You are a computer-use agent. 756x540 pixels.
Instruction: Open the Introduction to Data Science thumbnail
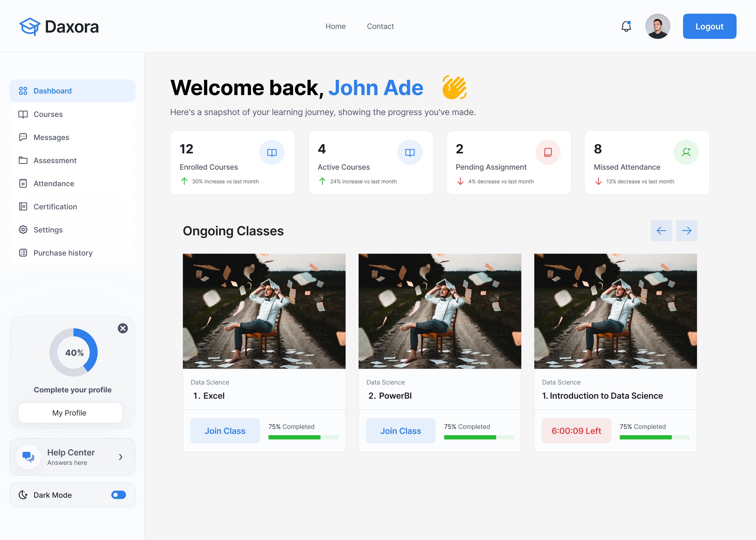[x=615, y=311]
